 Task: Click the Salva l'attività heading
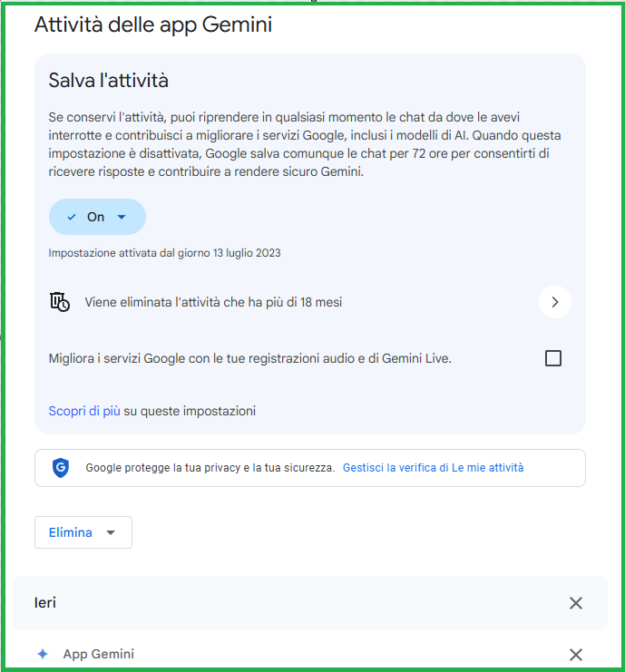pos(109,81)
